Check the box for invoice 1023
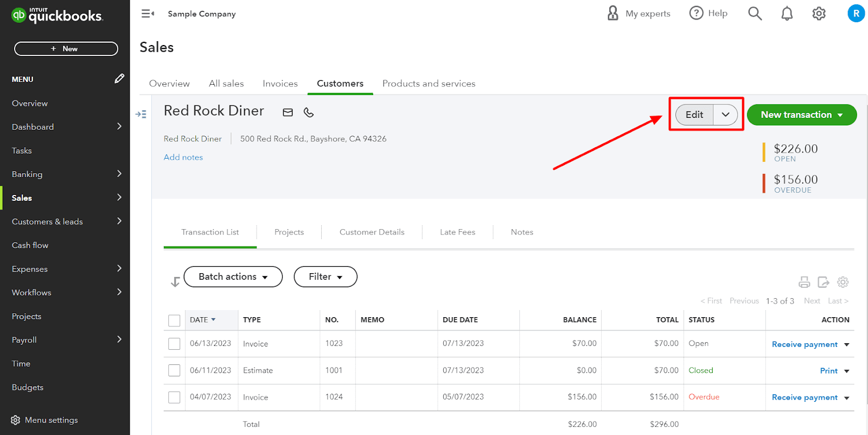 point(174,344)
